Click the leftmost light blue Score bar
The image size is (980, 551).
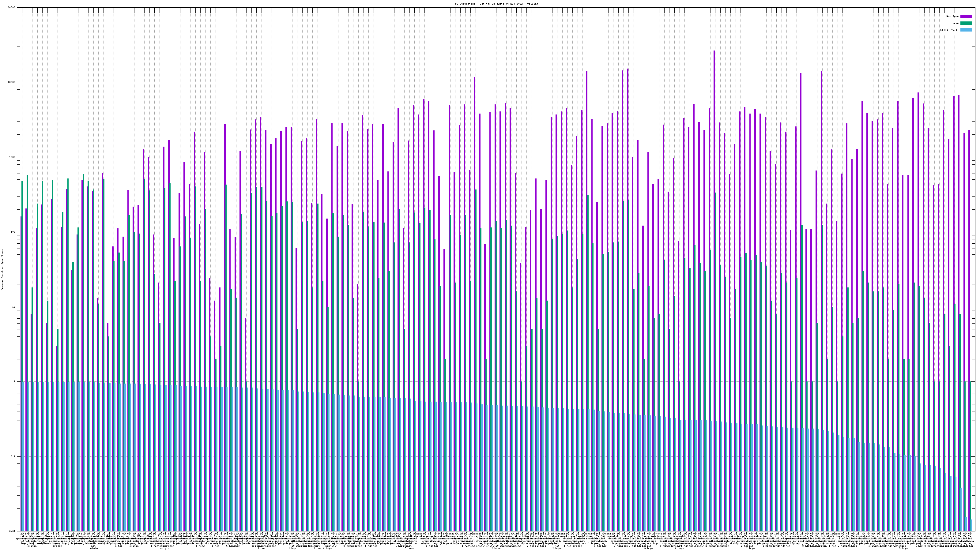pos(24,456)
